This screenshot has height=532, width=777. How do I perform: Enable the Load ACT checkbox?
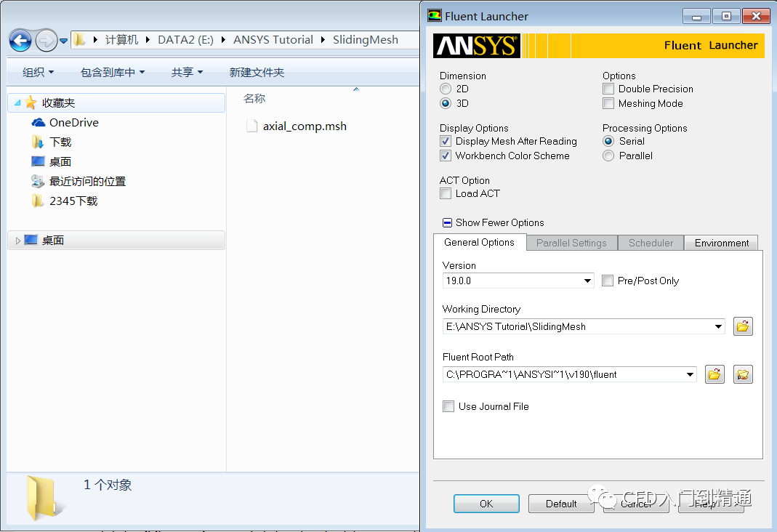coord(446,193)
